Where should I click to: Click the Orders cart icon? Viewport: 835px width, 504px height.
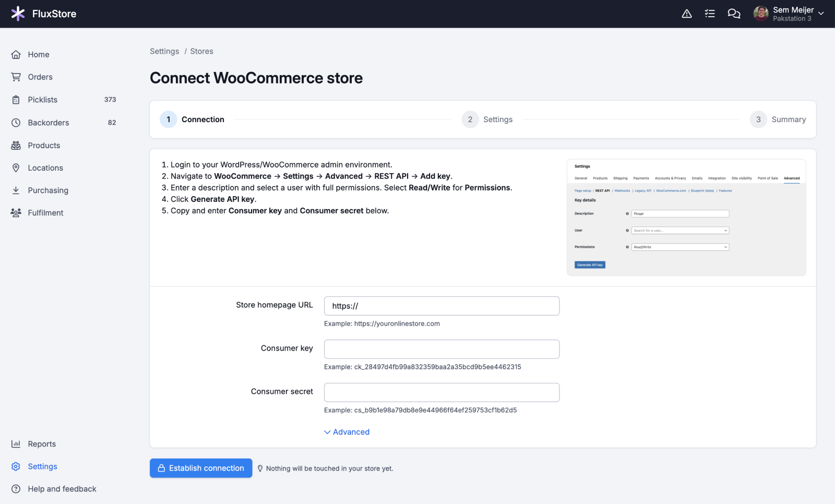click(x=16, y=77)
